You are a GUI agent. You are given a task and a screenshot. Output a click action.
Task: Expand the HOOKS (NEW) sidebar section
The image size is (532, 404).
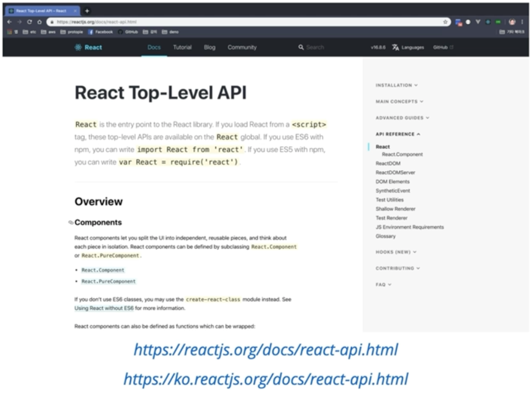(x=396, y=252)
